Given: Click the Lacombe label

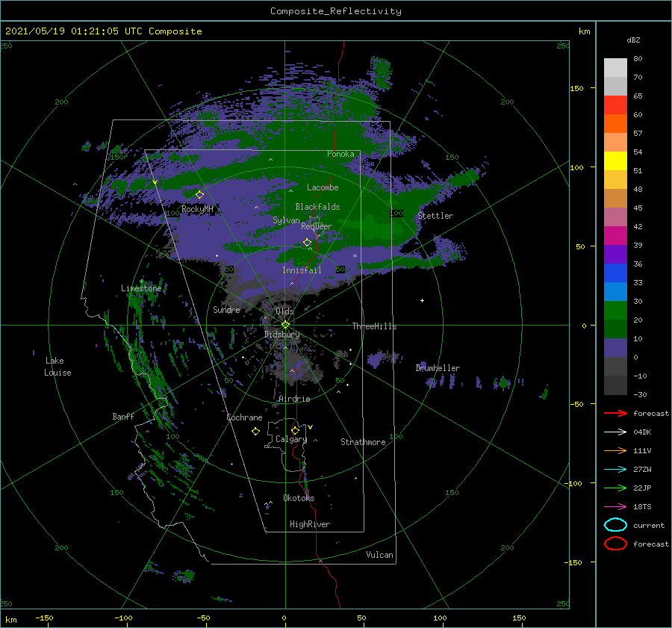Looking at the screenshot, I should click(323, 187).
